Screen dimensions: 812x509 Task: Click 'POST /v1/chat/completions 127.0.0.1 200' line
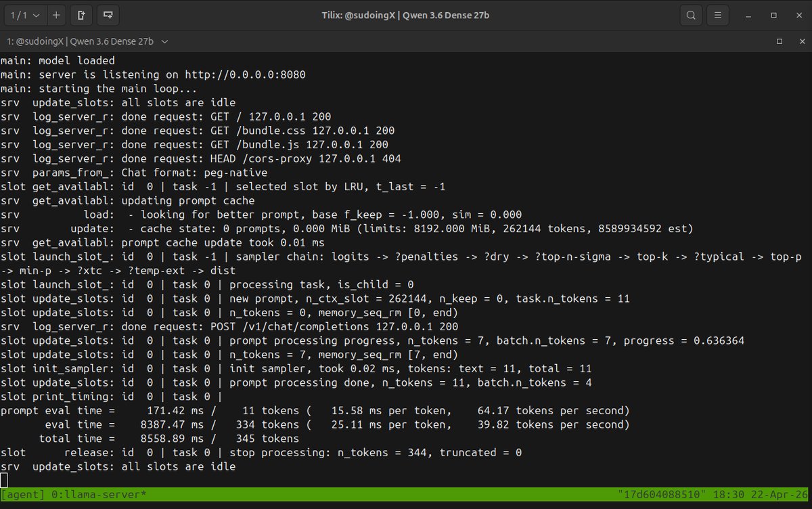229,326
